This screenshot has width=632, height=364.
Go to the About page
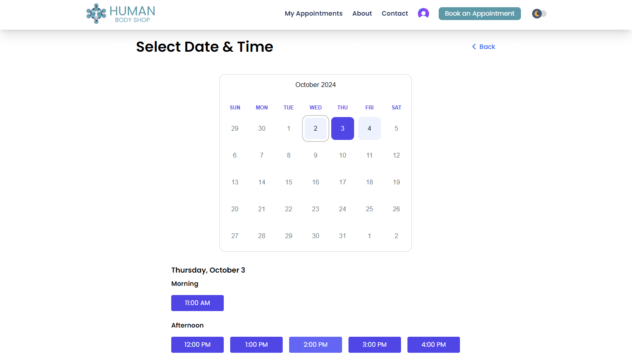362,14
